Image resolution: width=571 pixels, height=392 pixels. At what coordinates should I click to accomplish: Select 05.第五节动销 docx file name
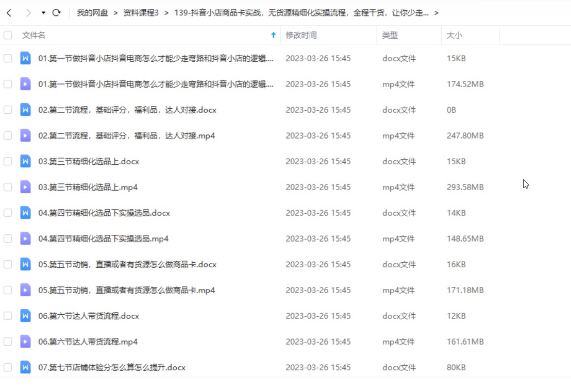pos(127,264)
